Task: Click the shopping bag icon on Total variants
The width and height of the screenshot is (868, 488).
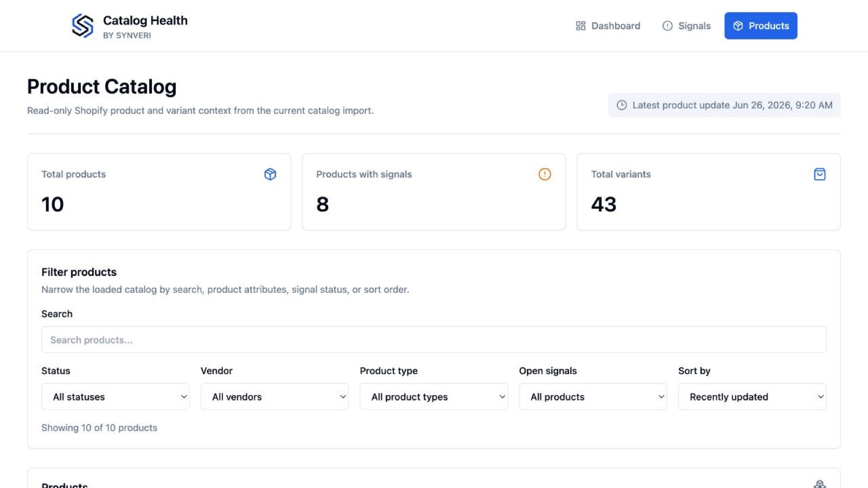Action: point(820,174)
